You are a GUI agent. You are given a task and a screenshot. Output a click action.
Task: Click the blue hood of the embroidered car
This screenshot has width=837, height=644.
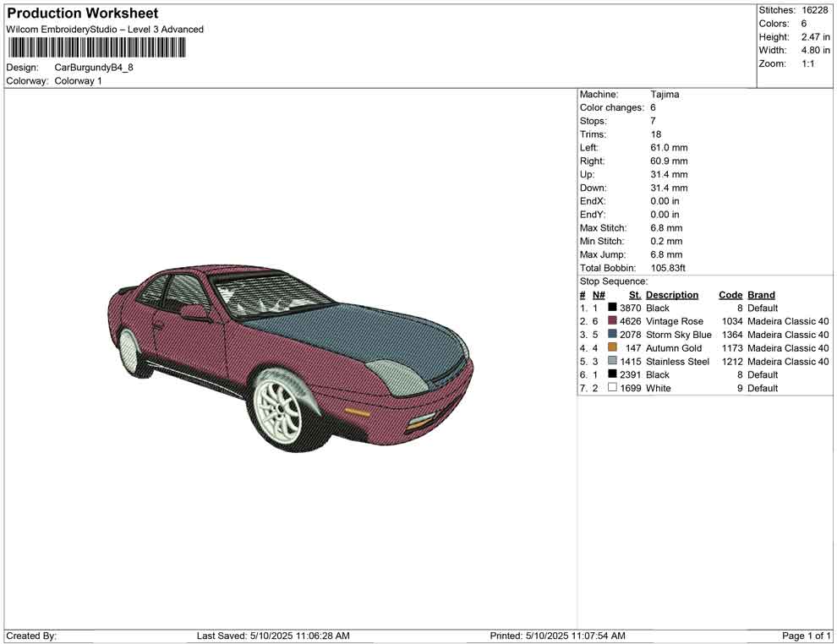coord(355,333)
